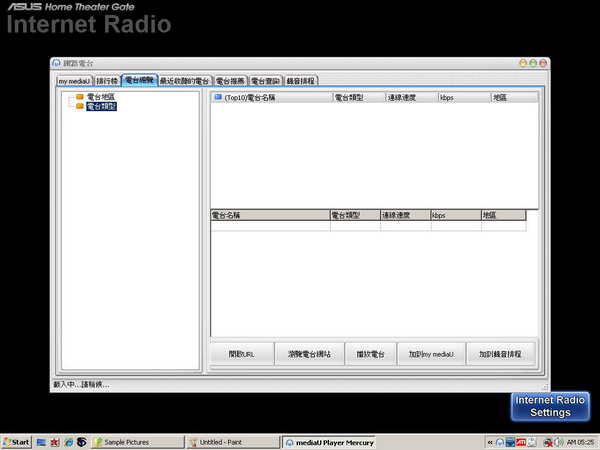Click the headphone icon in the 網路電台 title bar
This screenshot has width=600, height=450.
[57, 63]
